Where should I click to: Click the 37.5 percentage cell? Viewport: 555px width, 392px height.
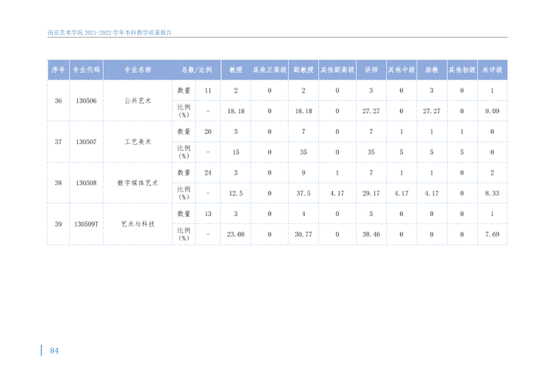[303, 193]
